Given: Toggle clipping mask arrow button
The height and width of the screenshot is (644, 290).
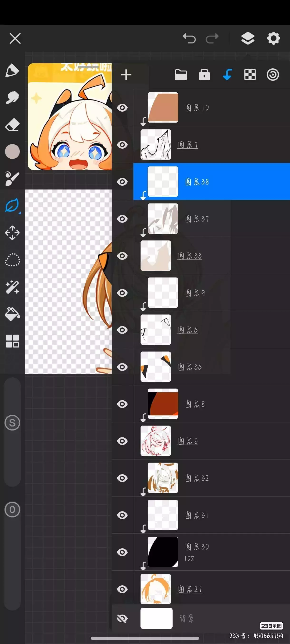Looking at the screenshot, I should tap(227, 75).
